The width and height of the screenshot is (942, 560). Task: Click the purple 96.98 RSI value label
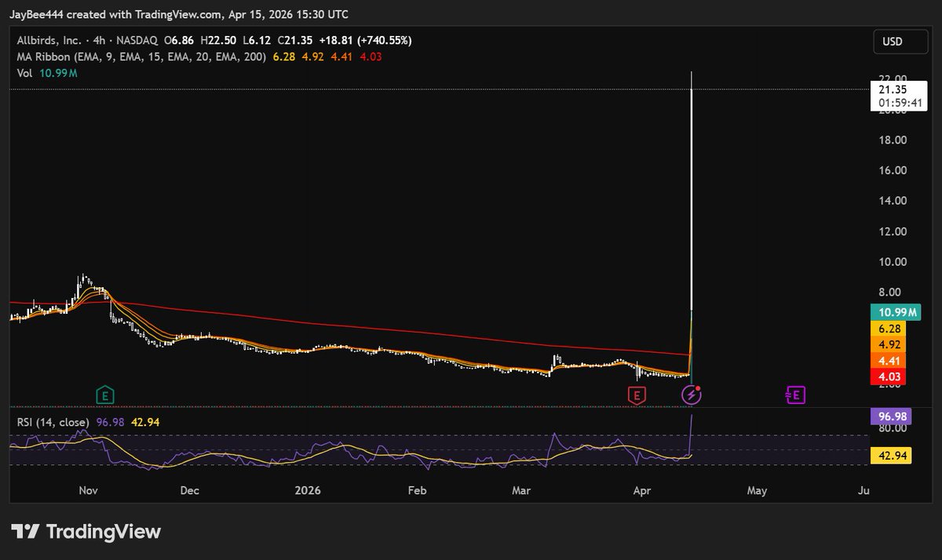(891, 416)
